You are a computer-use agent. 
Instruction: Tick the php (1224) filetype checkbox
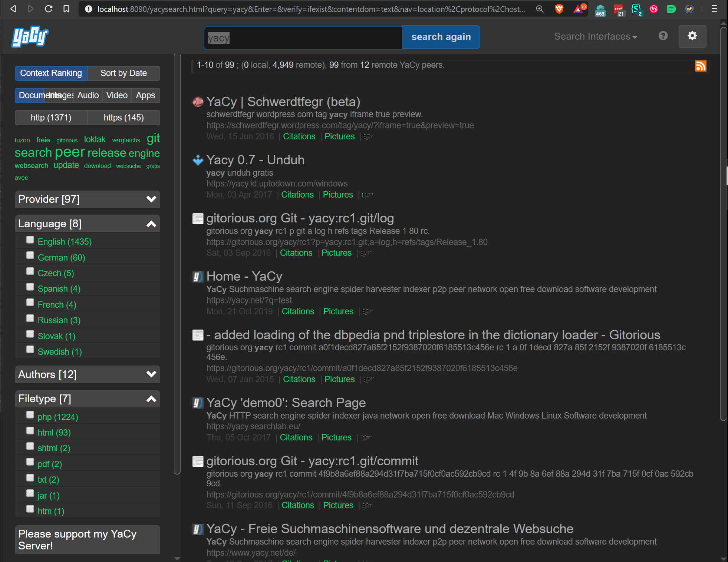30,415
